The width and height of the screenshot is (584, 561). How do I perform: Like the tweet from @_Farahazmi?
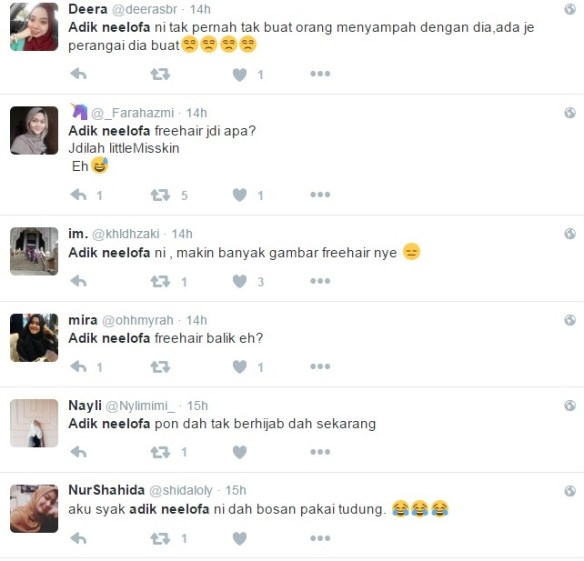coord(239,195)
